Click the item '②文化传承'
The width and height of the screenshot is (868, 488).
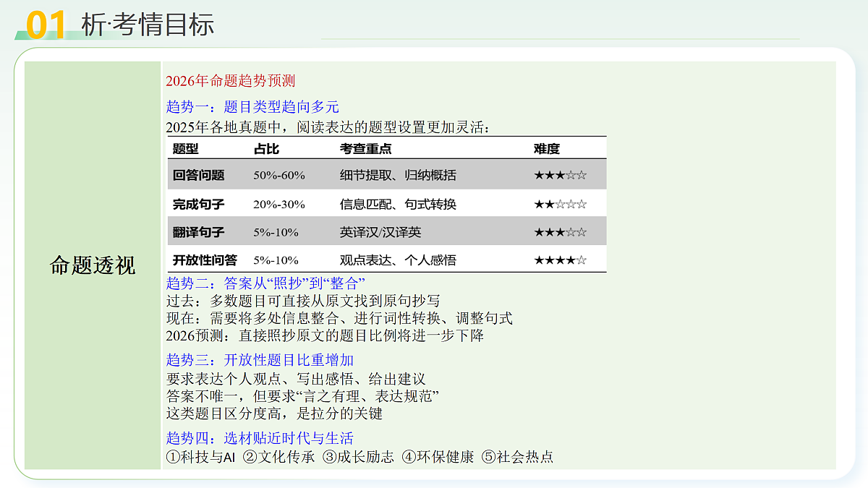279,457
